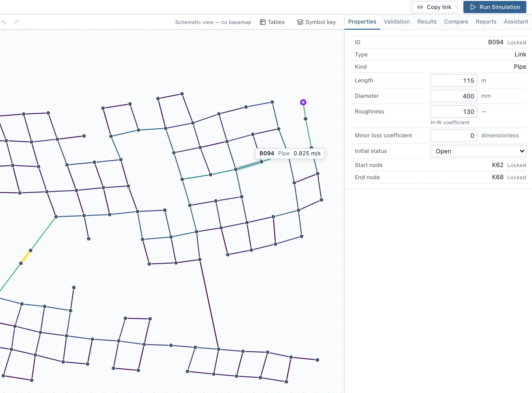Edit the Length field value 115
Screen dimensions: 532x393
(x=454, y=81)
